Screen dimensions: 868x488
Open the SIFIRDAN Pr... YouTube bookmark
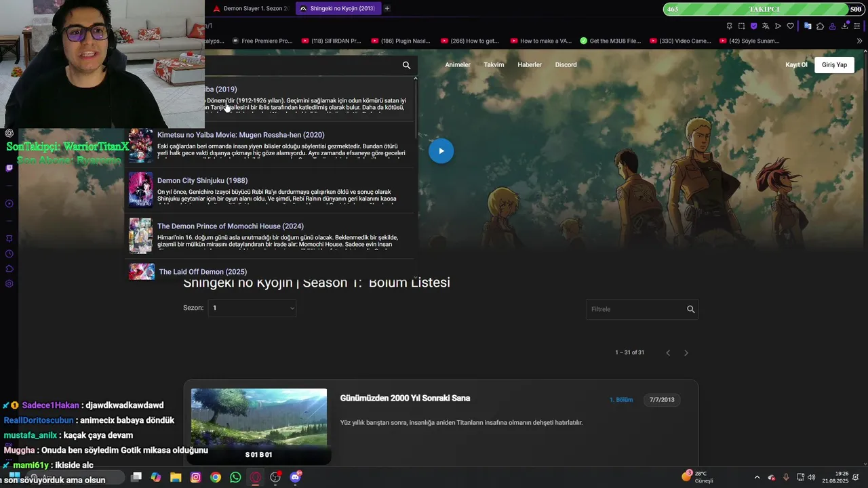(x=332, y=41)
